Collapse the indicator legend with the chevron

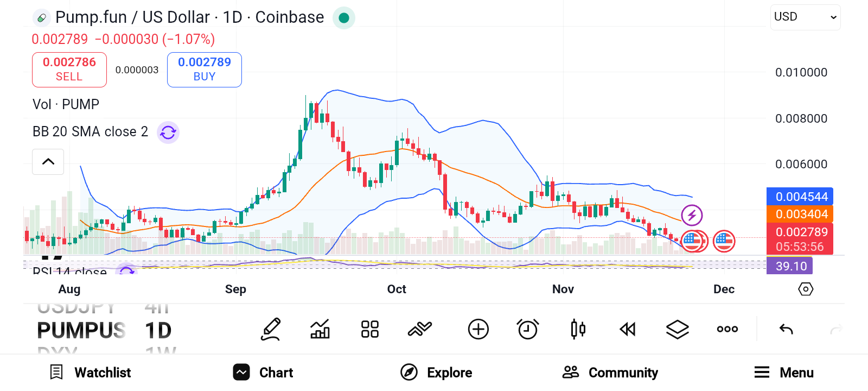[x=48, y=162]
